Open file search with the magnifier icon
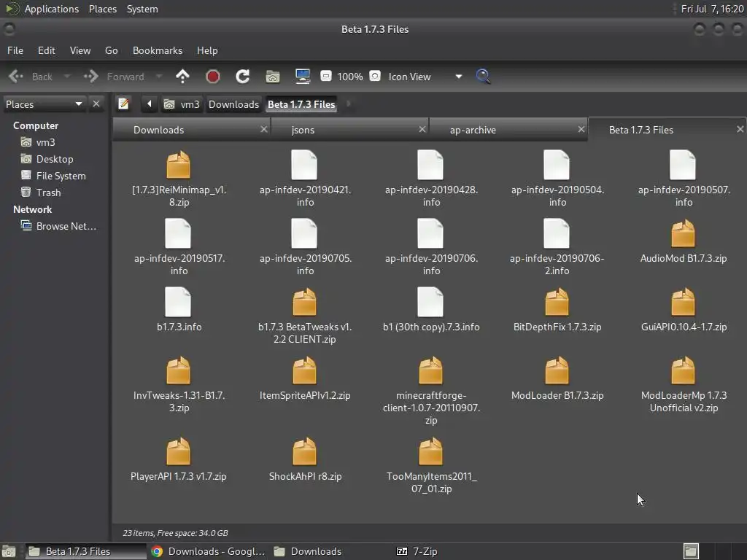 click(483, 76)
